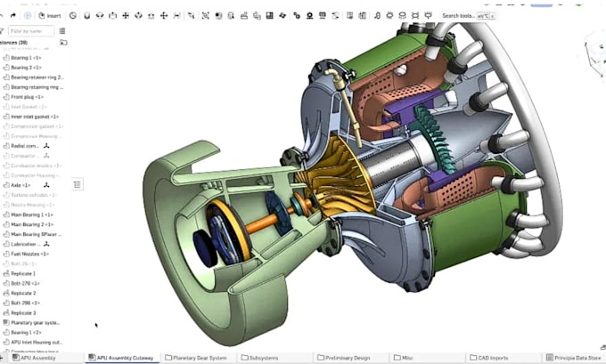Show mates icon on Axle <1> row

[x=46, y=185]
